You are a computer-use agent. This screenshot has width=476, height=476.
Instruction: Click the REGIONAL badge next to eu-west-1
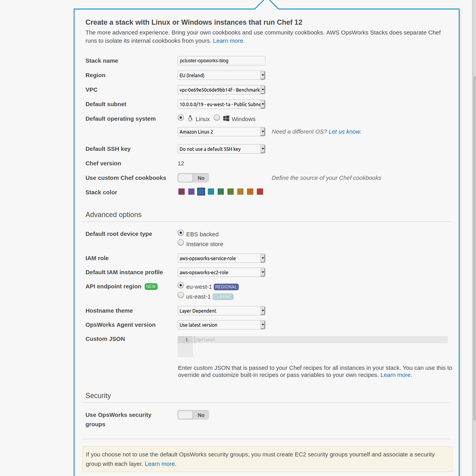(x=226, y=287)
